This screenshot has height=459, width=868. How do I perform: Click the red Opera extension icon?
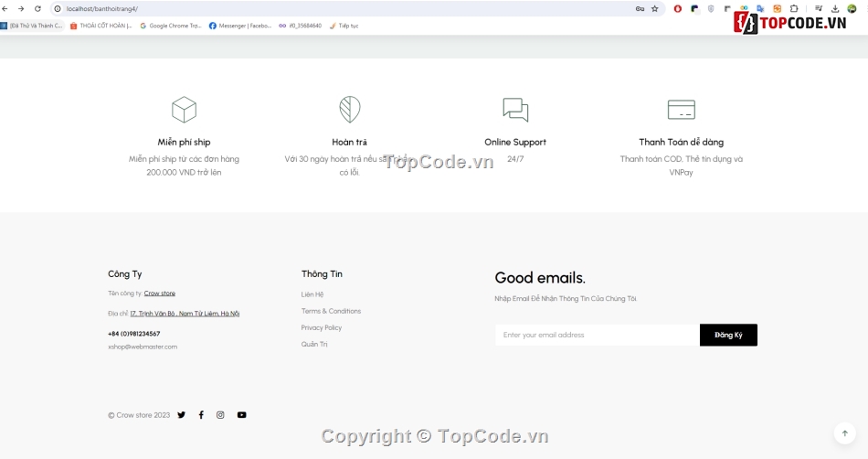678,9
